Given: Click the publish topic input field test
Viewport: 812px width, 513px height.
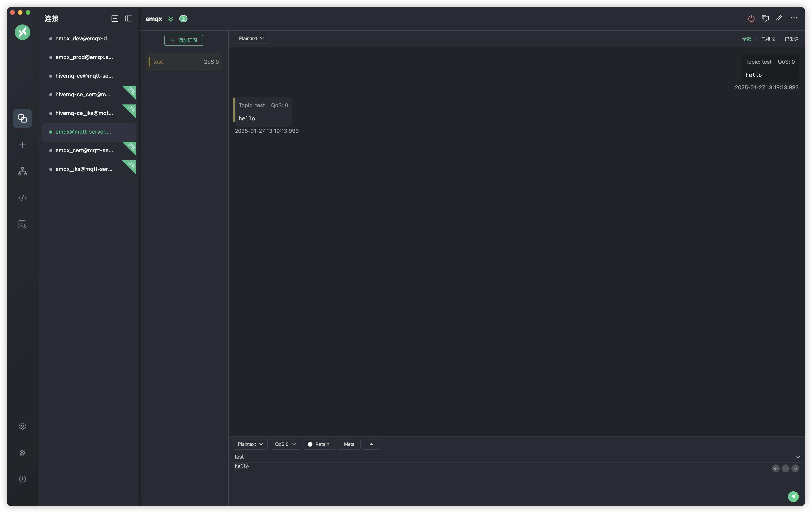Looking at the screenshot, I should [x=513, y=457].
